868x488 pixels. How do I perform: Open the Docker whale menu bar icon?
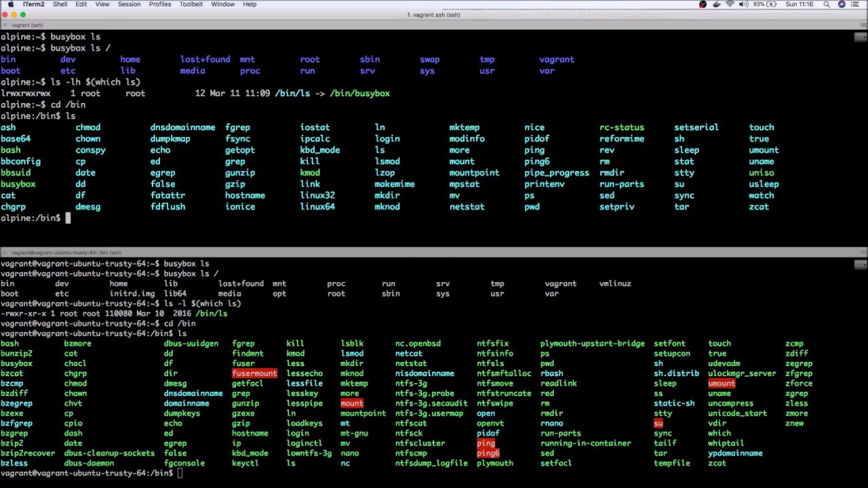[717, 4]
